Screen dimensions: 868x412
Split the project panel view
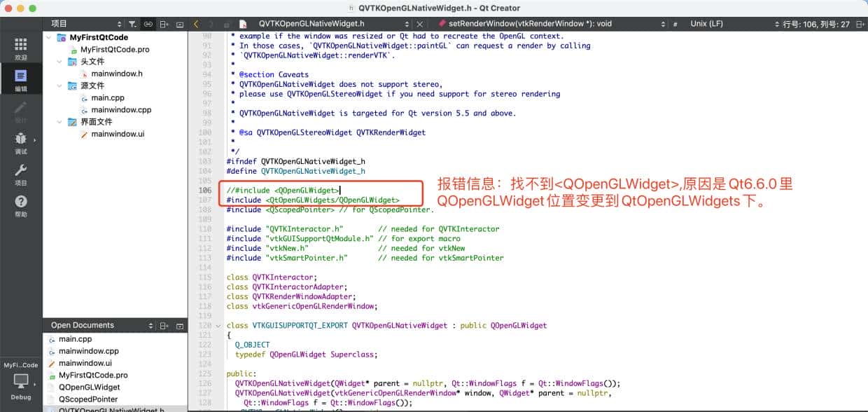pos(162,23)
